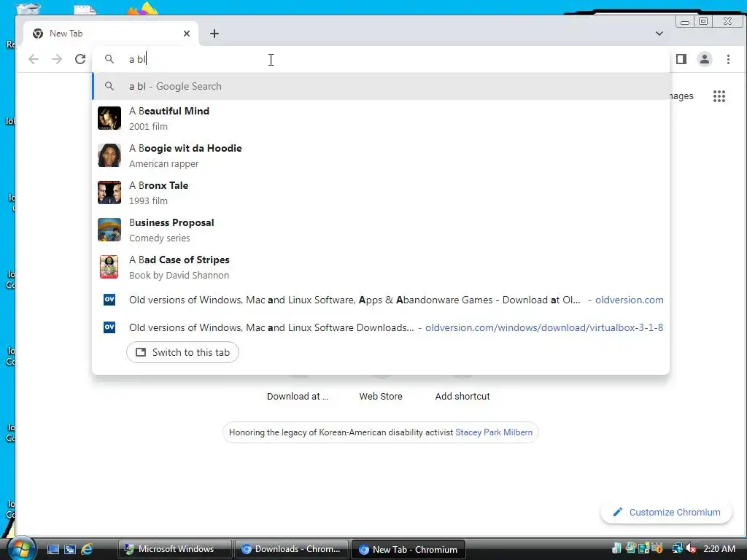747x560 pixels.
Task: Click first oldversion.com OV favicon
Action: (x=109, y=300)
